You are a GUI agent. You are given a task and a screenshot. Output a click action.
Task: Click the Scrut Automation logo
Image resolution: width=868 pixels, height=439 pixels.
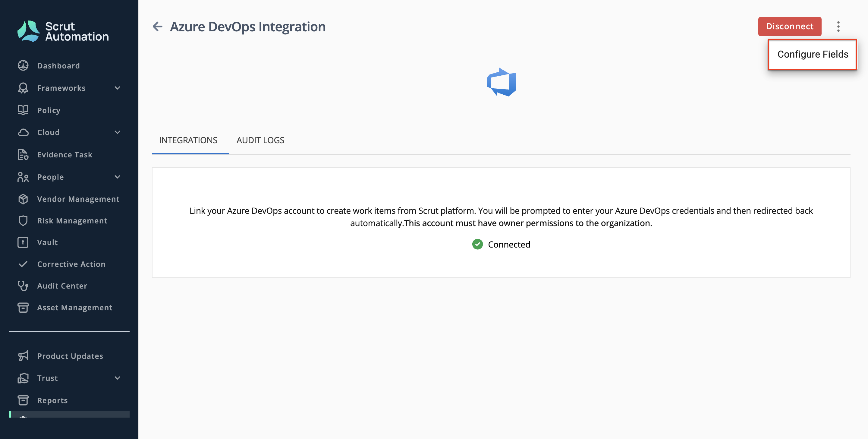pos(63,31)
